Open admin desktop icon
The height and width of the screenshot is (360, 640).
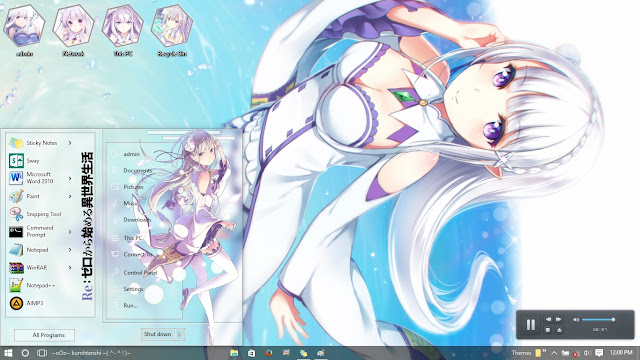point(24,30)
